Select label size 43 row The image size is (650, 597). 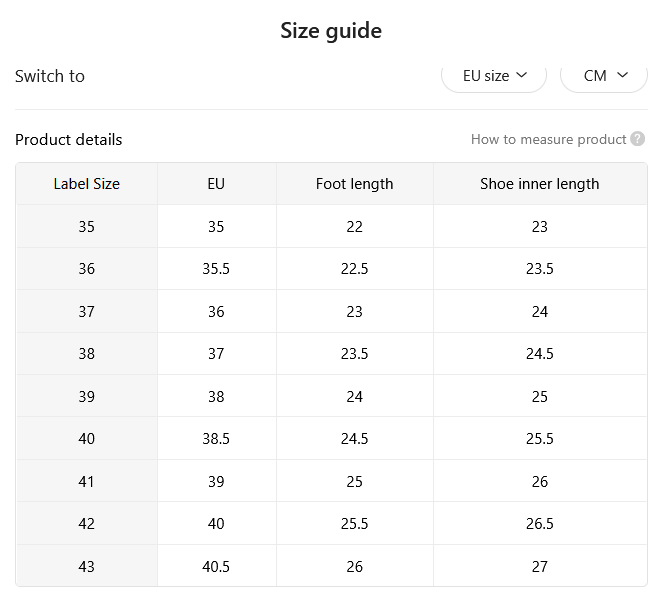332,566
